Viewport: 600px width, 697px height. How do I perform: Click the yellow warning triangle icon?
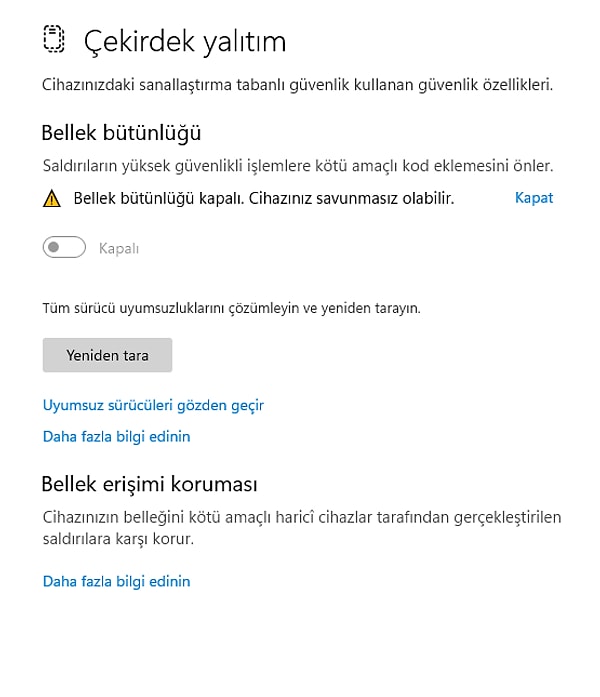pyautogui.click(x=52, y=198)
